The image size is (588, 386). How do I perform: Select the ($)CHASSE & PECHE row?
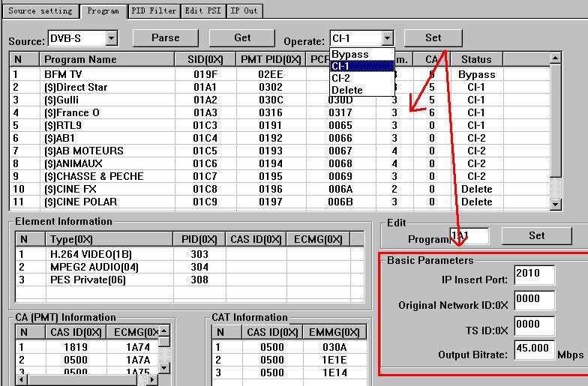pyautogui.click(x=279, y=176)
